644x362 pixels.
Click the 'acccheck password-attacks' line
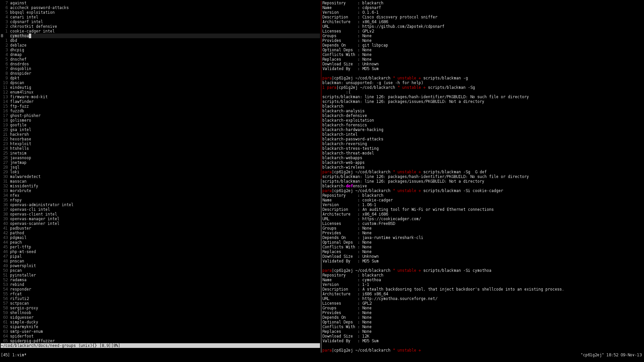pyautogui.click(x=39, y=8)
